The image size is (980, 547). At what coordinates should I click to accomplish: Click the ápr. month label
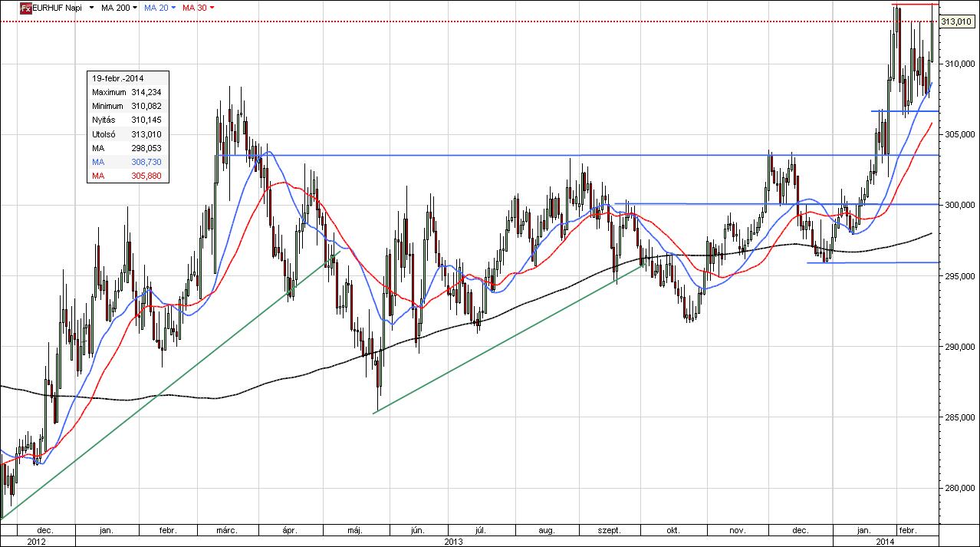click(x=289, y=530)
